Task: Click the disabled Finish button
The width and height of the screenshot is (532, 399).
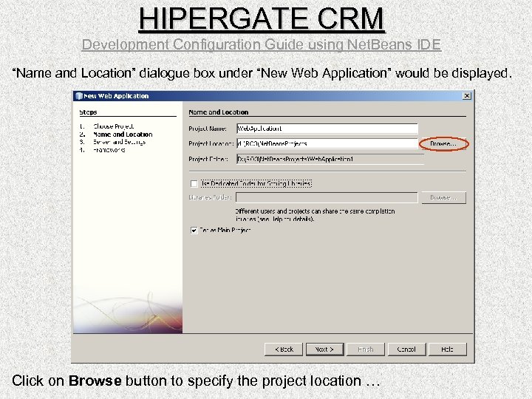Action: tap(366, 349)
